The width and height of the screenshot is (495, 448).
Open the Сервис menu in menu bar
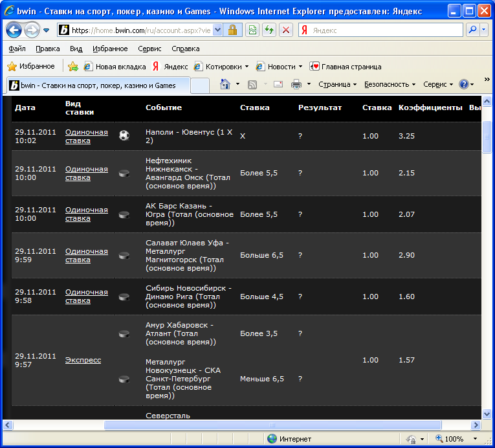tap(149, 49)
